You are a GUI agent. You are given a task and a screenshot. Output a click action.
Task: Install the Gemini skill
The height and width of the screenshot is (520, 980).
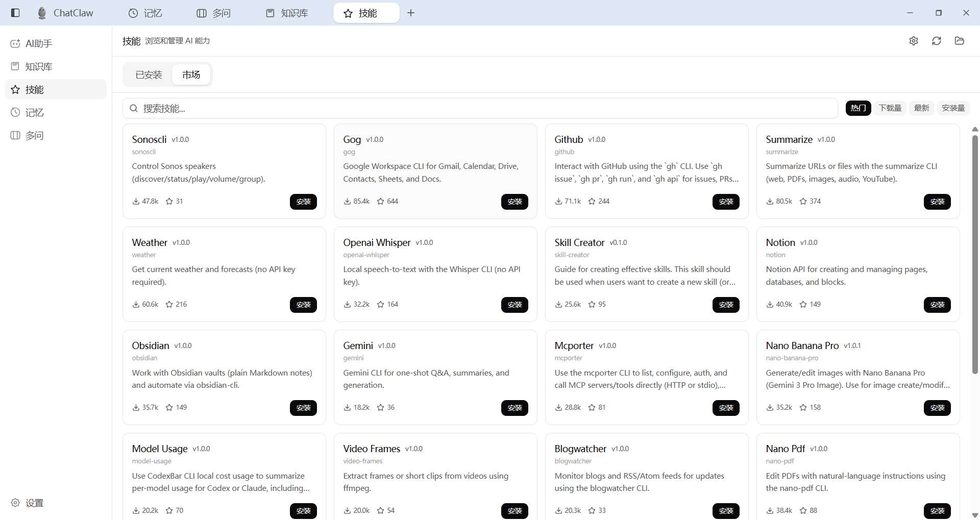coord(514,408)
